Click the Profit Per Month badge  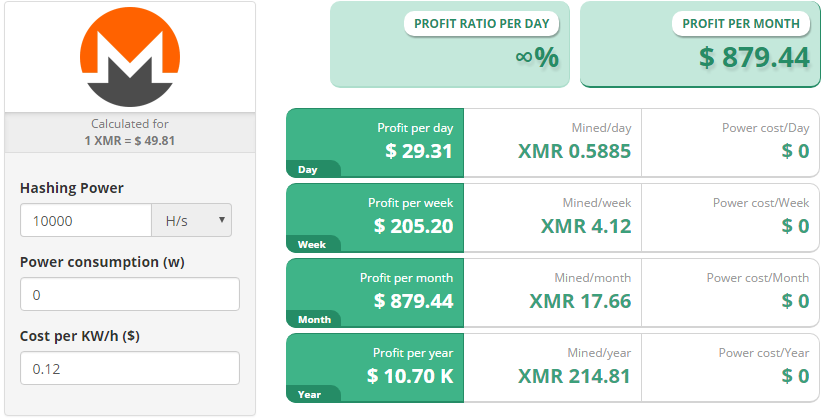pos(740,24)
